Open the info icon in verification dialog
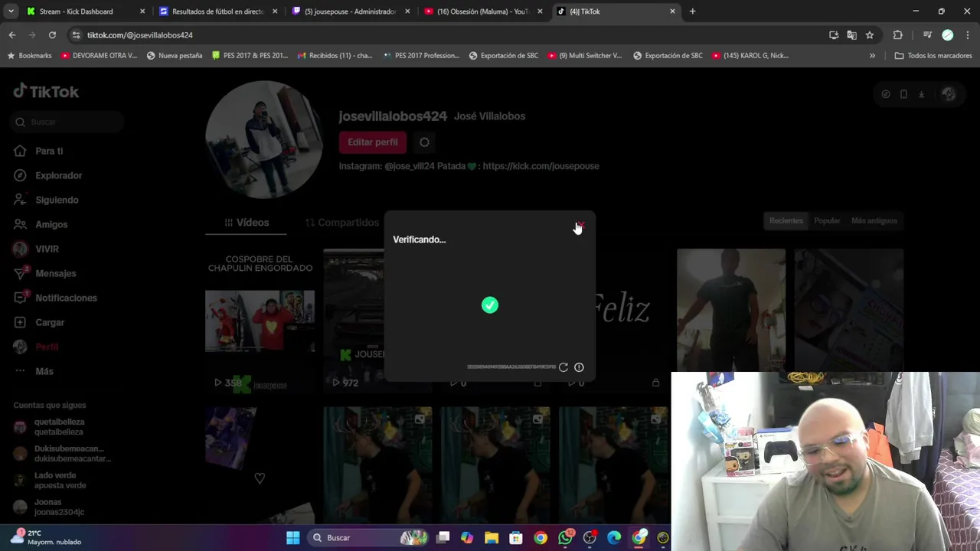980x551 pixels. click(579, 367)
